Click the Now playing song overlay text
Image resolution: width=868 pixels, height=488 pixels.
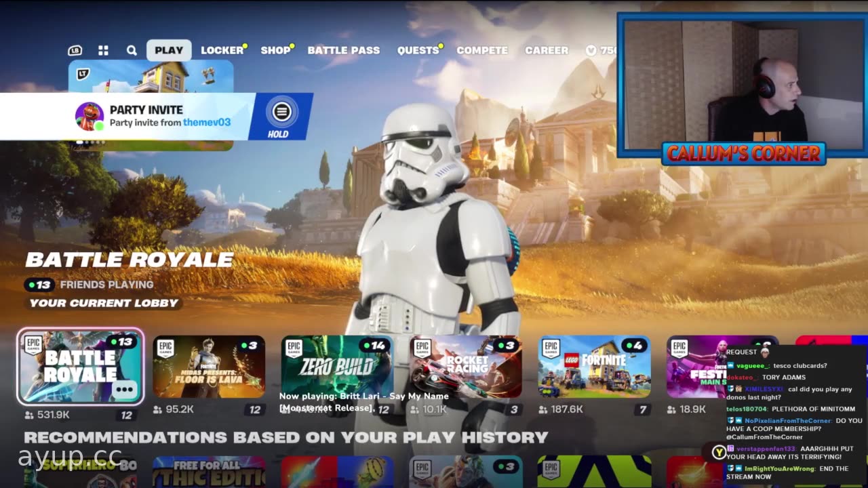[x=364, y=402]
